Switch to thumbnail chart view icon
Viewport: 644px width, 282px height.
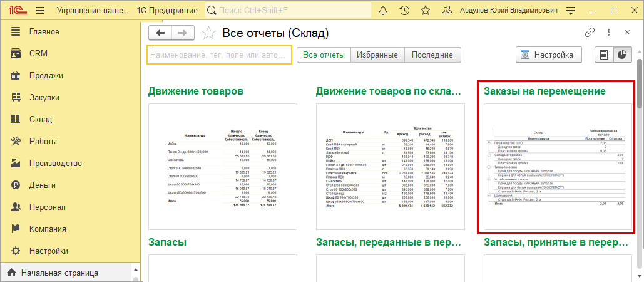click(623, 55)
